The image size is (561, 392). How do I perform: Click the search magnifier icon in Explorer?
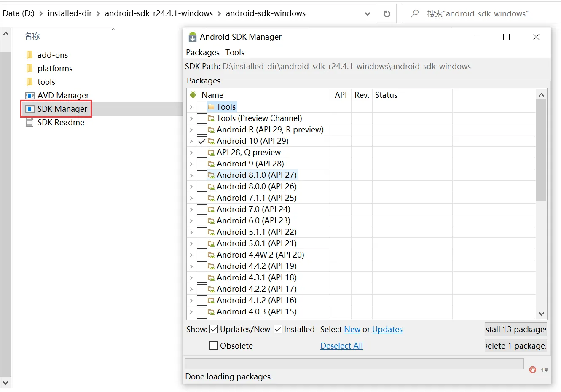(415, 13)
